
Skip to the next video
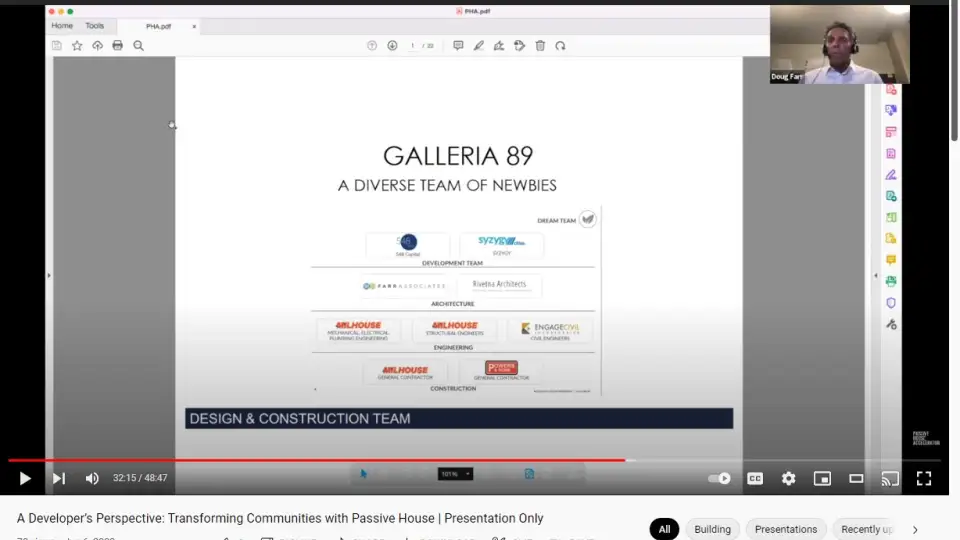click(58, 479)
